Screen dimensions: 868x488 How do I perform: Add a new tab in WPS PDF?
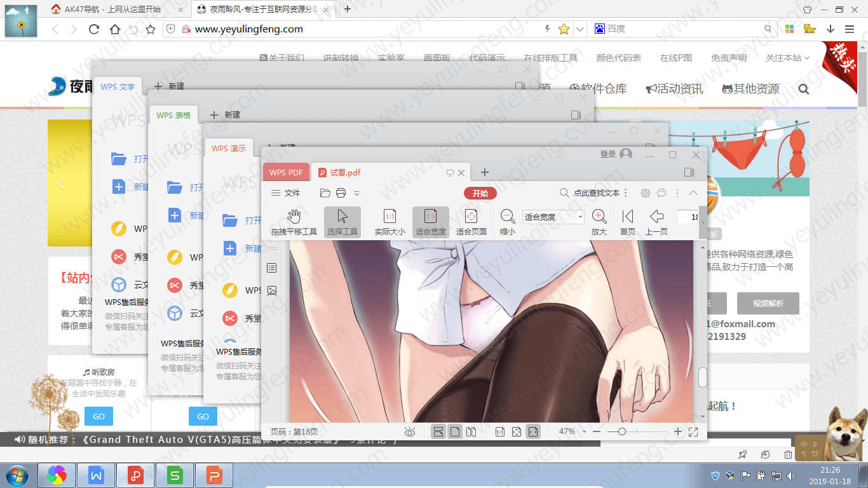point(485,172)
